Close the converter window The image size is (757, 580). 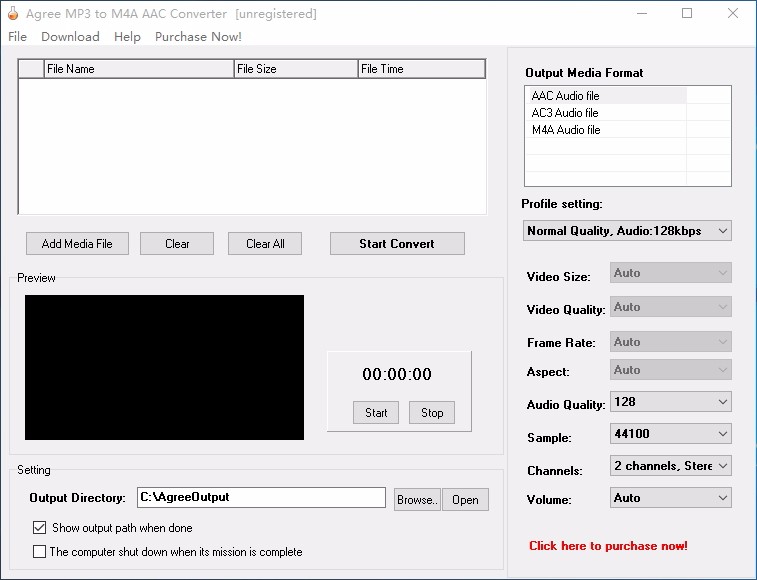[x=733, y=14]
